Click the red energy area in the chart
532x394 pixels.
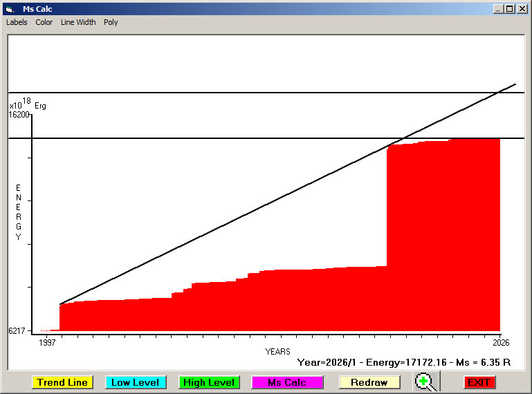click(x=443, y=242)
